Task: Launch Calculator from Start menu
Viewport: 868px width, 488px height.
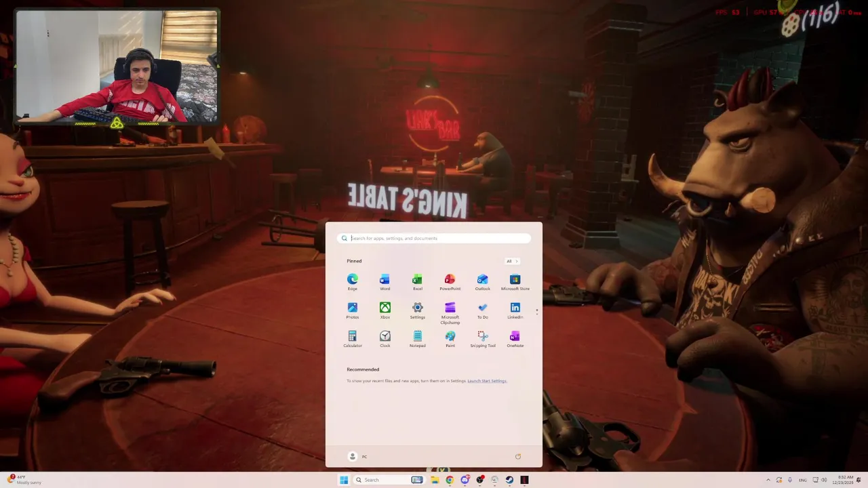Action: [353, 340]
